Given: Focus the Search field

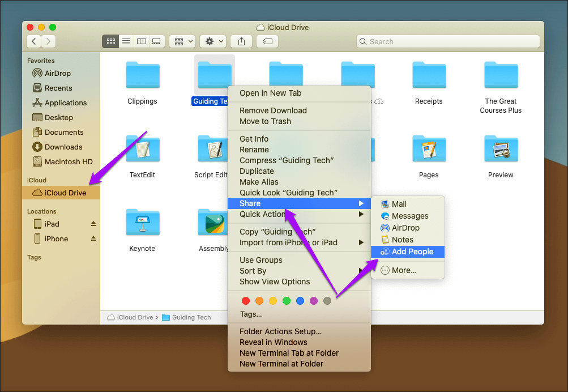Looking at the screenshot, I should click(x=448, y=41).
